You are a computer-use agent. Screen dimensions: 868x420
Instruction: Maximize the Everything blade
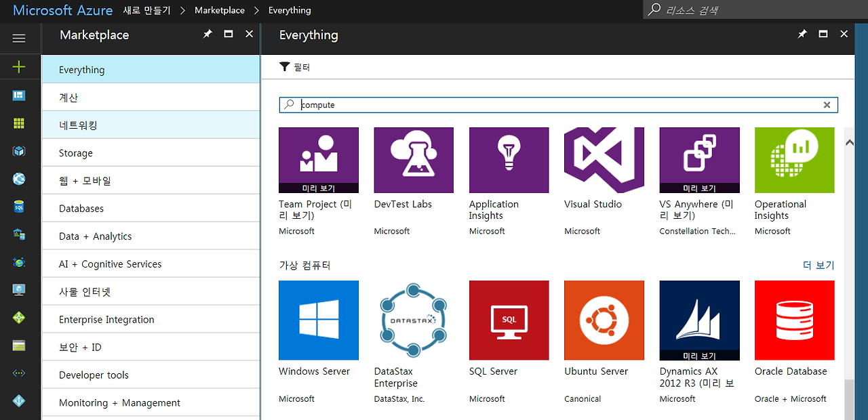click(x=823, y=34)
